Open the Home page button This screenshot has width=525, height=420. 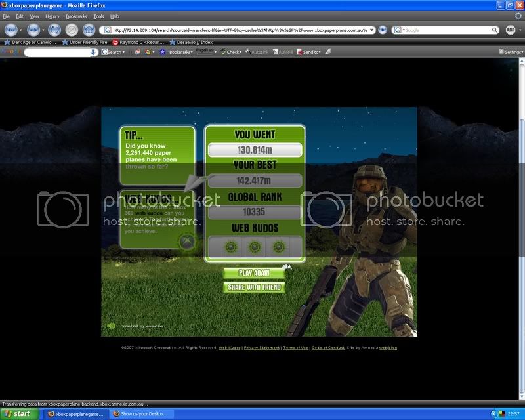(89, 30)
